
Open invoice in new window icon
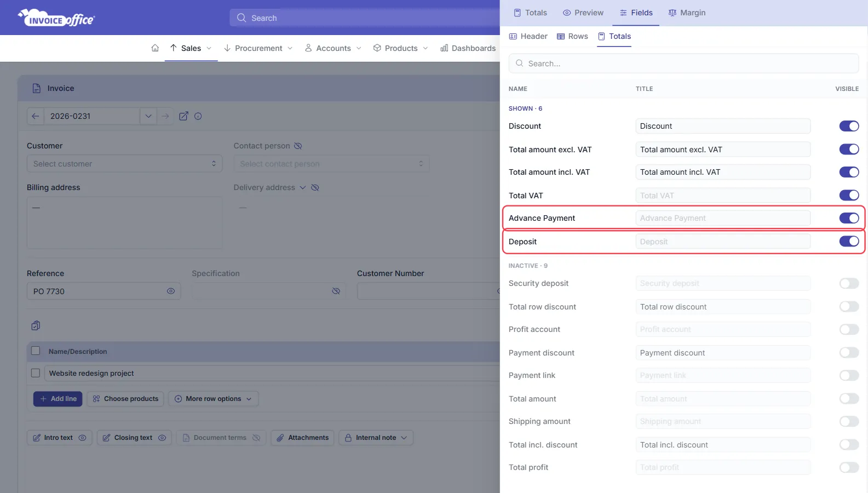point(183,116)
